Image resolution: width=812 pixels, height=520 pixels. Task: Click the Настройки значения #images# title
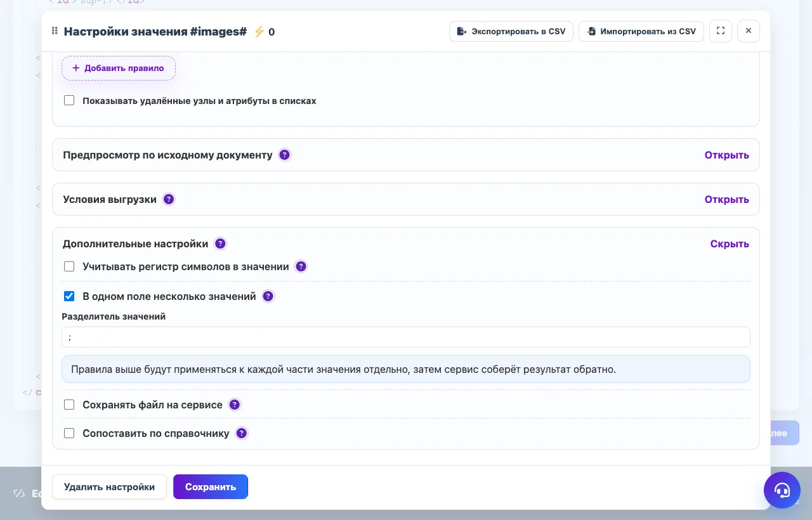[155, 32]
